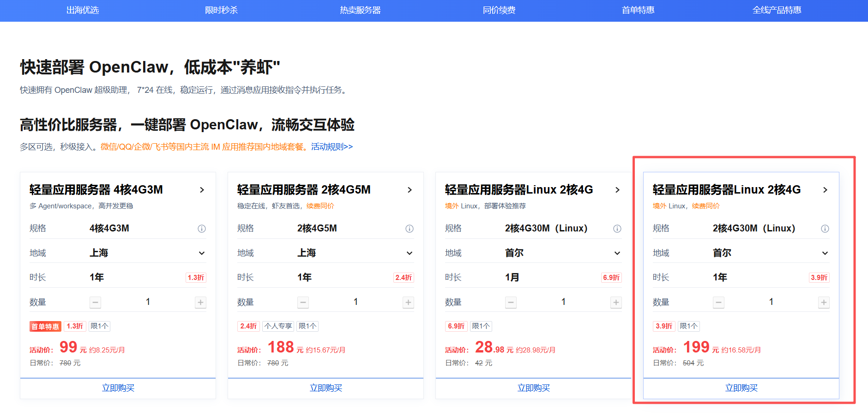Increase quantity on 4核4G3M card

click(x=200, y=303)
